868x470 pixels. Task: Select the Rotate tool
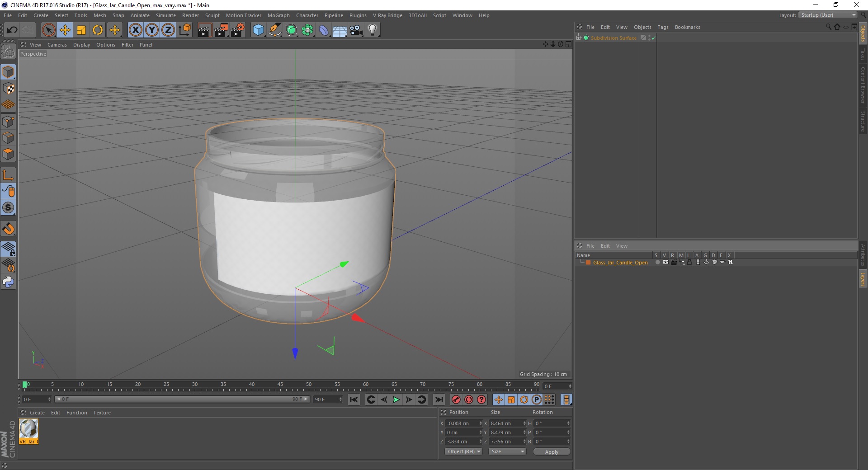pyautogui.click(x=98, y=30)
